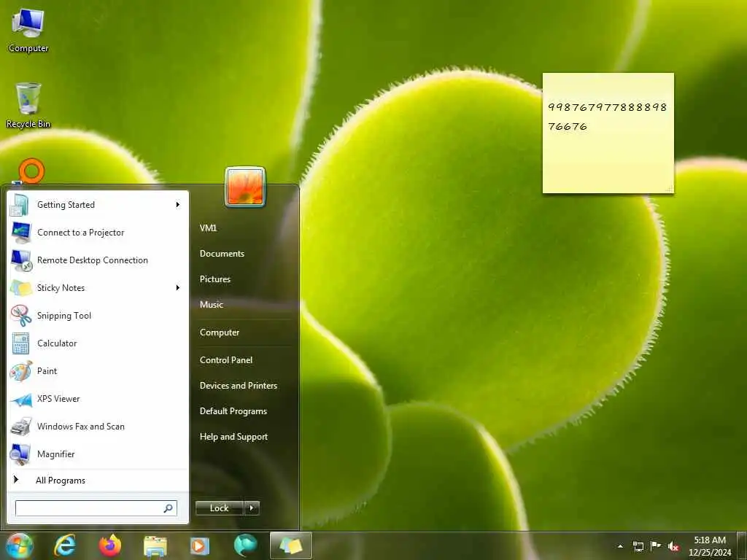Viewport: 747px width, 560px height.
Task: Click the search magnifier in Start search box
Action: click(169, 508)
